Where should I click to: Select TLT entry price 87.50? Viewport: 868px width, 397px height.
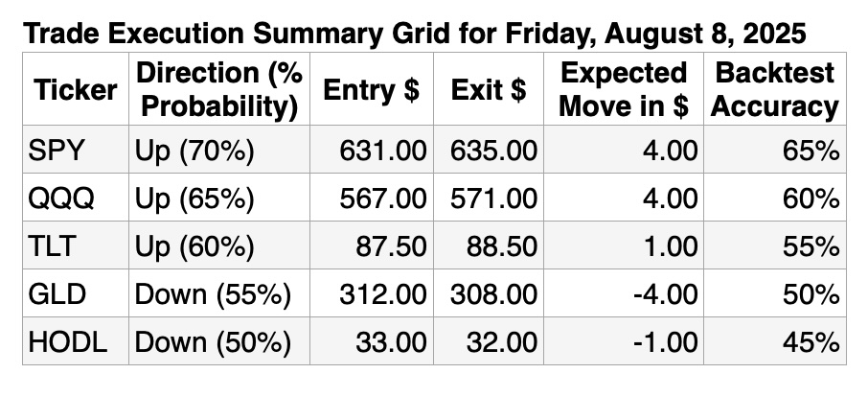point(372,245)
